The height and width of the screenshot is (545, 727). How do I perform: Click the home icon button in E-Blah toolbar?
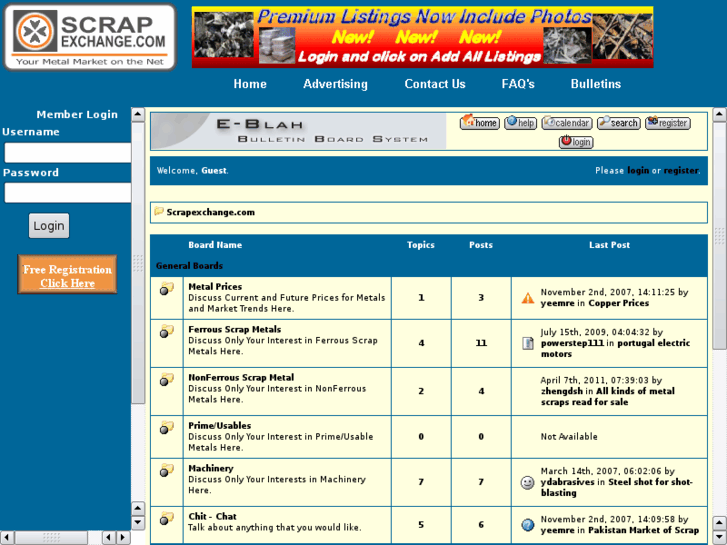(x=479, y=122)
